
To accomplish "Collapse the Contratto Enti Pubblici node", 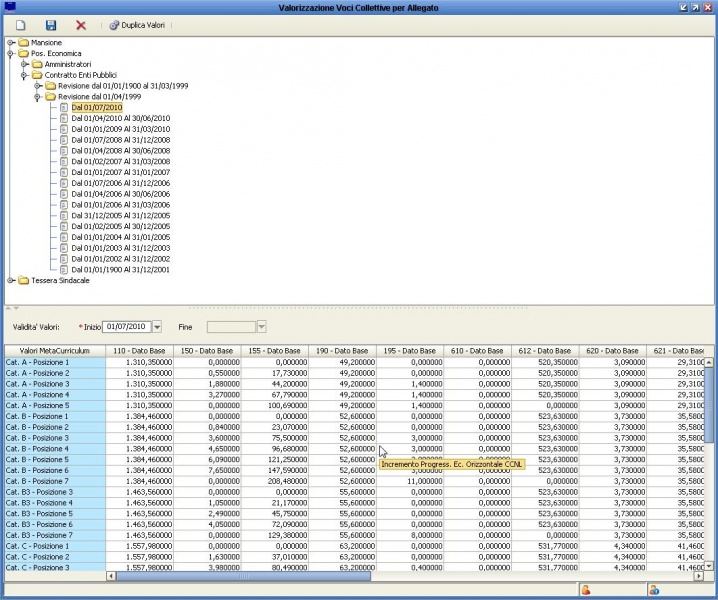I will 24,75.
